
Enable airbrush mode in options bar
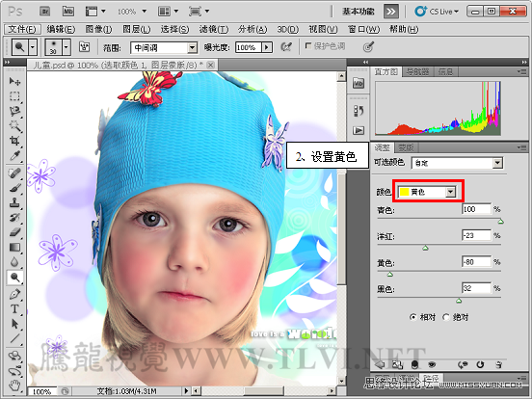click(286, 47)
